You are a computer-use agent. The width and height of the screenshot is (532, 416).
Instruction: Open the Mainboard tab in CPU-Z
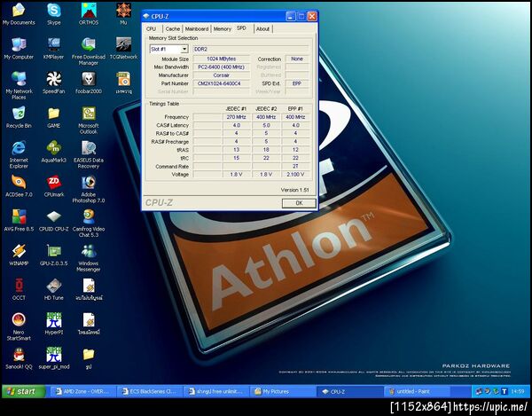click(197, 29)
